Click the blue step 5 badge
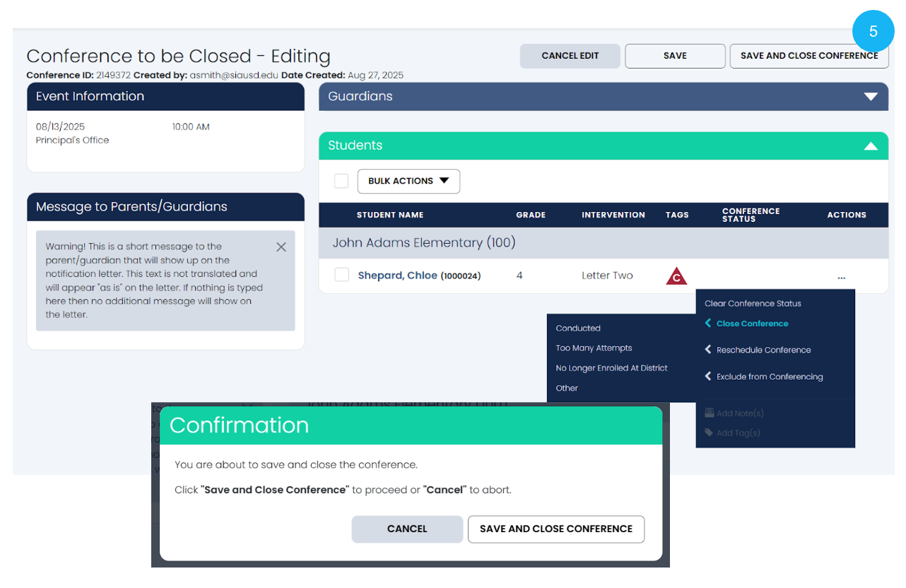This screenshot has height=588, width=906. (x=873, y=32)
